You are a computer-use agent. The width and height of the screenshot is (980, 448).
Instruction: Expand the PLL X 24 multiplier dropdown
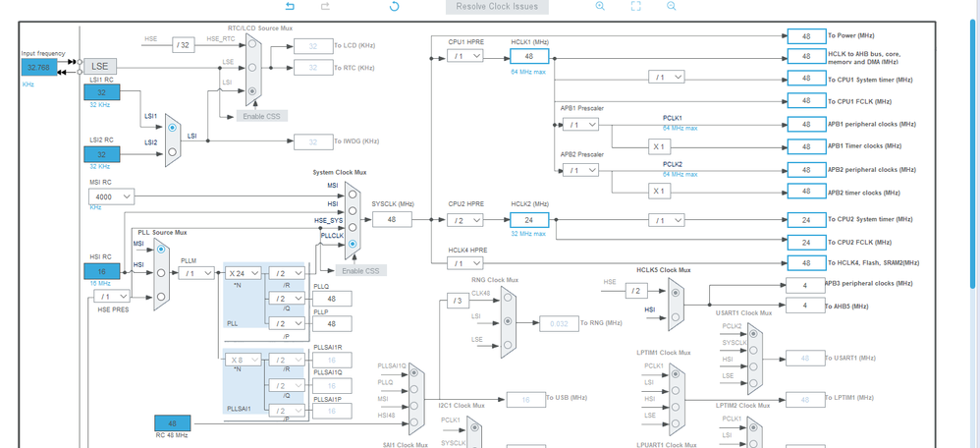click(x=243, y=273)
